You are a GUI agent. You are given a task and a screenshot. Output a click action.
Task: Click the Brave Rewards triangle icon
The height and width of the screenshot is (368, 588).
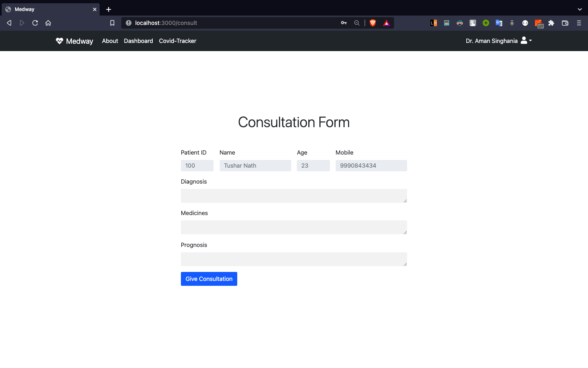386,23
